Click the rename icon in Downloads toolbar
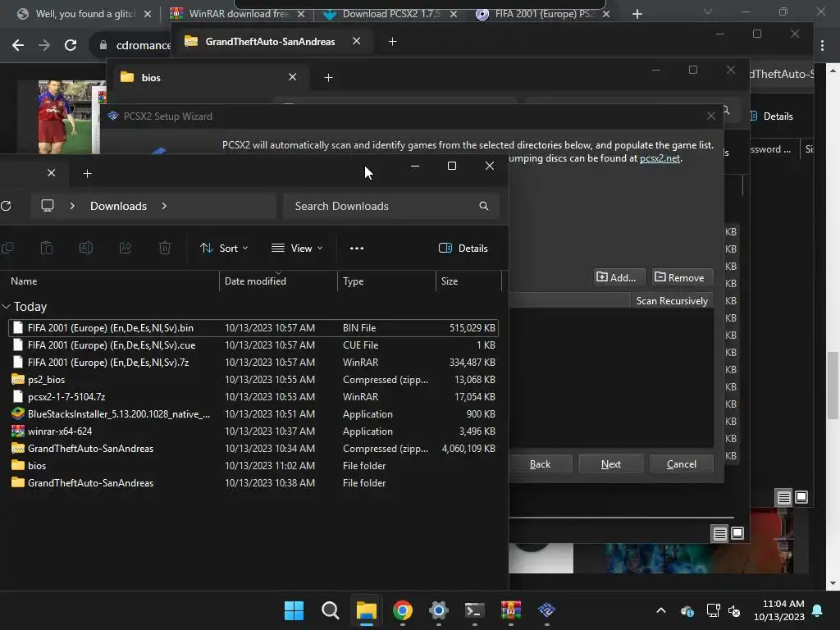840x630 pixels. pos(85,248)
